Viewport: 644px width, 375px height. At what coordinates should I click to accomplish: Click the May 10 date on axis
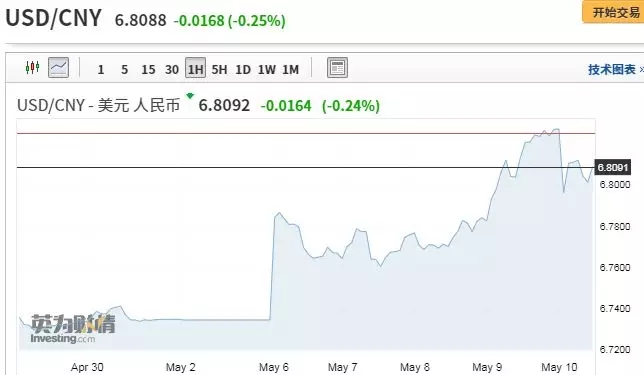tap(559, 367)
